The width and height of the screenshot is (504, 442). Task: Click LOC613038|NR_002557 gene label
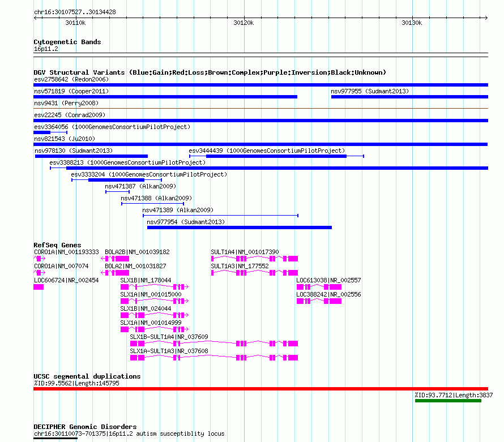(328, 281)
